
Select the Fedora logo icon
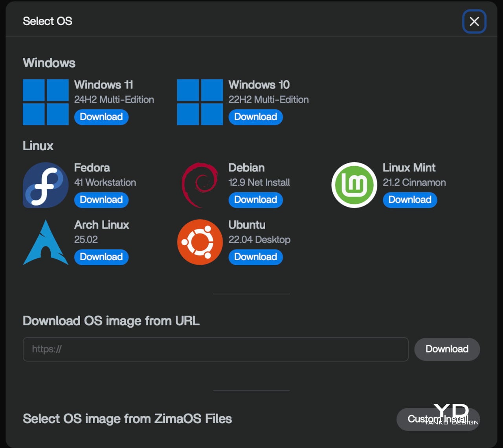tap(46, 185)
